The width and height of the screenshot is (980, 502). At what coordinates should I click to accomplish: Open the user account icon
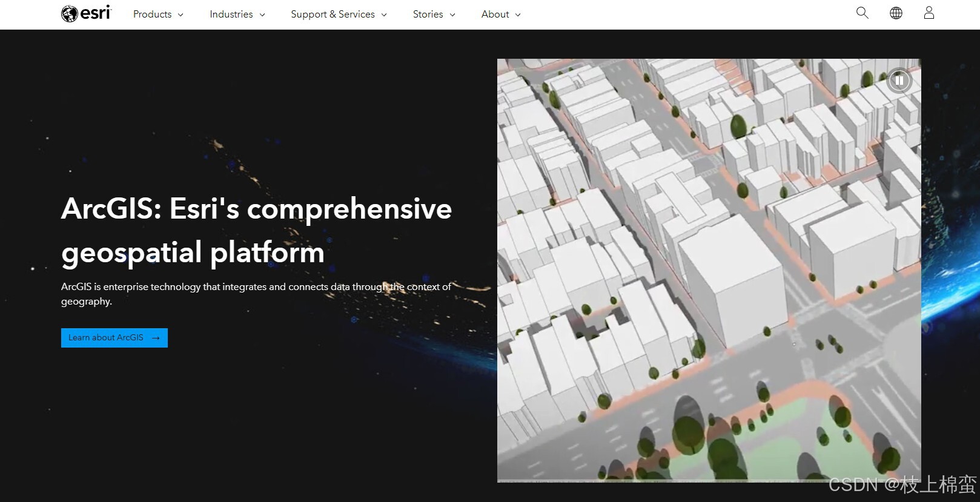coord(929,13)
